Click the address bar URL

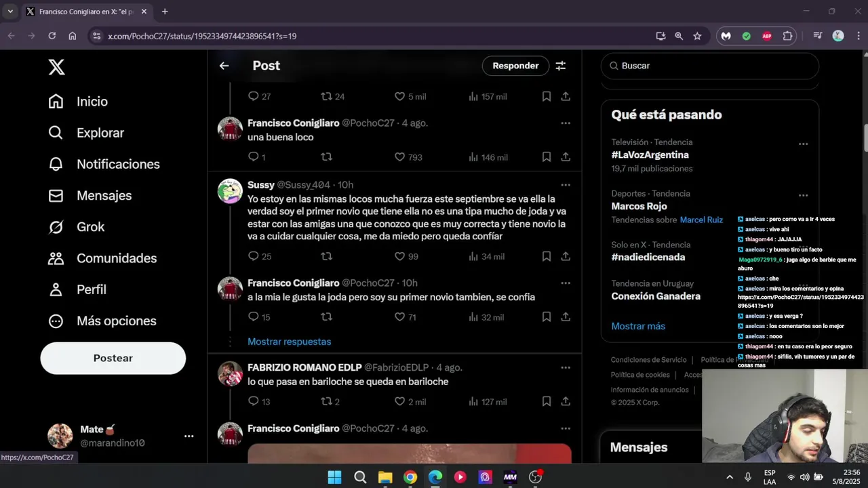click(x=202, y=36)
